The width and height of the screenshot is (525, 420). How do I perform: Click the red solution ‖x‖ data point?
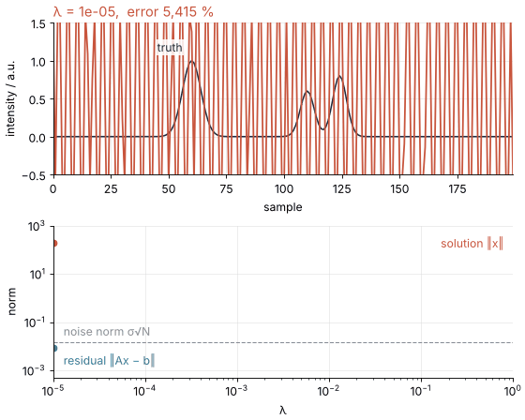pyautogui.click(x=54, y=243)
